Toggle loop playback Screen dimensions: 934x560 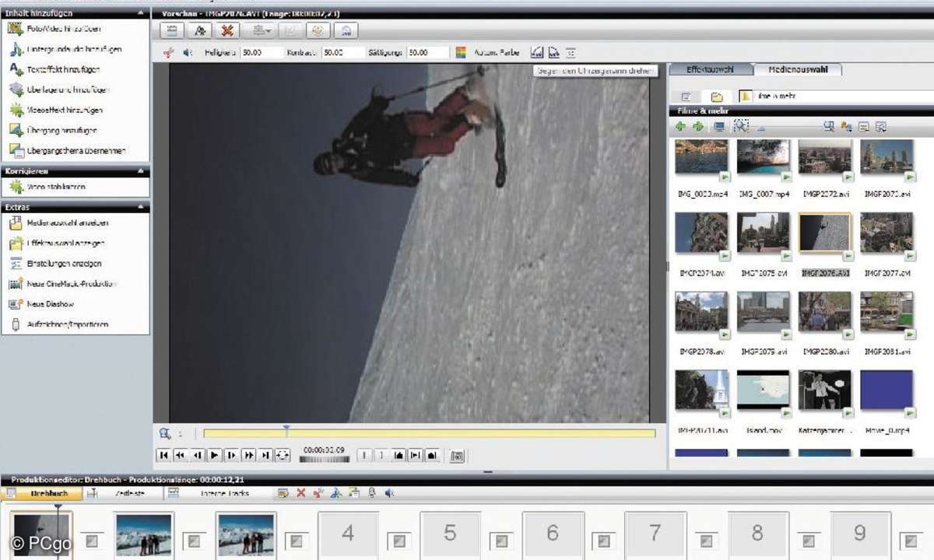[x=283, y=455]
